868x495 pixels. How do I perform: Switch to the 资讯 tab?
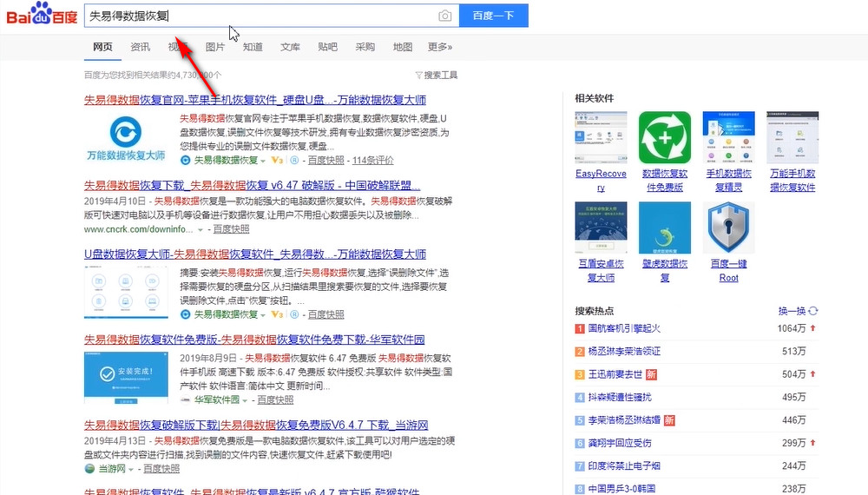coord(140,47)
